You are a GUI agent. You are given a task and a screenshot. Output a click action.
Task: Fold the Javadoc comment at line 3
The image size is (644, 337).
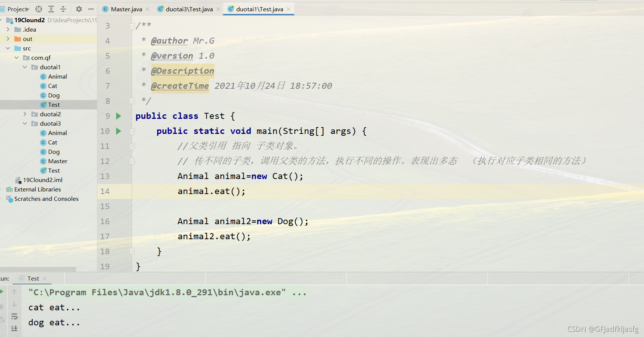tap(132, 26)
